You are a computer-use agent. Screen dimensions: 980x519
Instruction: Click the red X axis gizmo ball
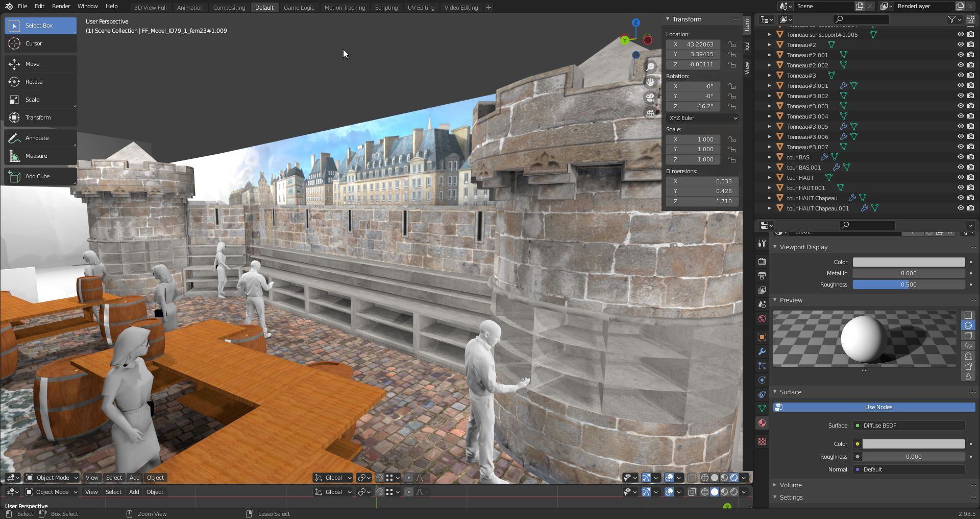(x=648, y=40)
